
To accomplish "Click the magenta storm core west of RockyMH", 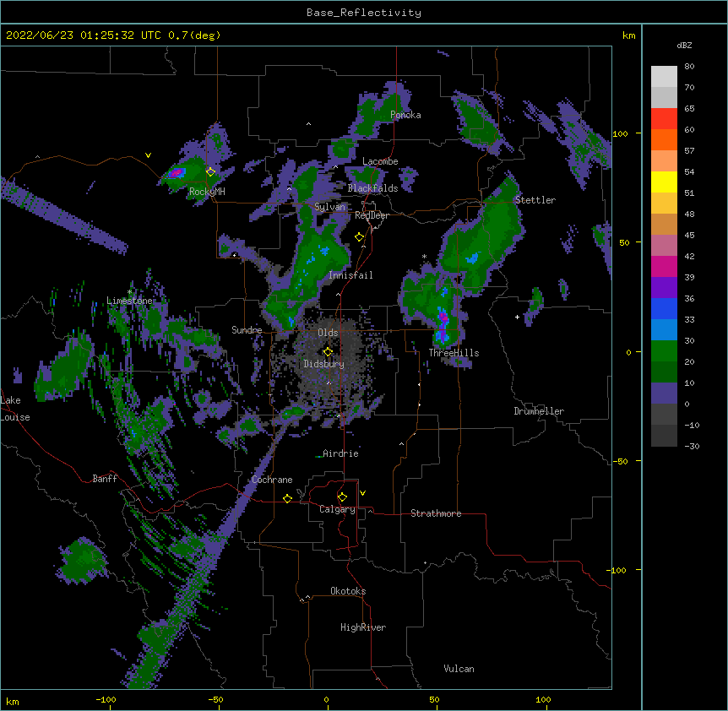I will 176,173.
